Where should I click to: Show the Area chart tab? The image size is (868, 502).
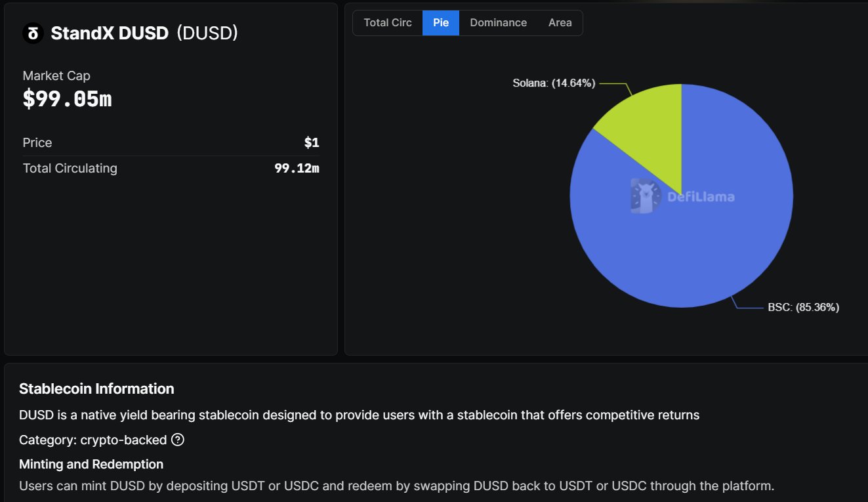(560, 23)
